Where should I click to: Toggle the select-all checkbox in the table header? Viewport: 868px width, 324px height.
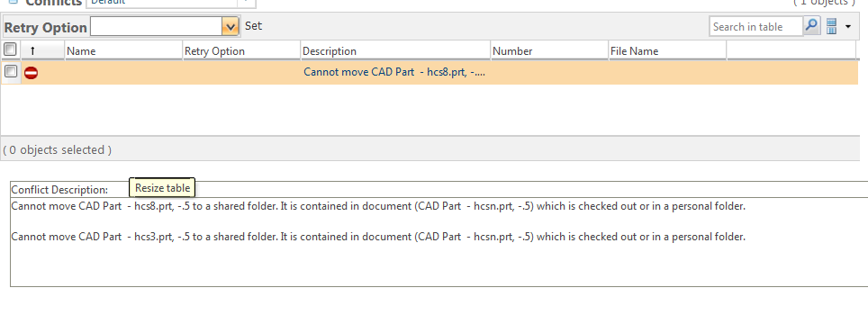10,49
